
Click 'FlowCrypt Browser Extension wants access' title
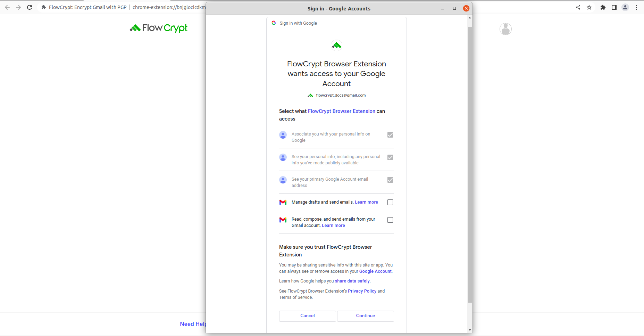pyautogui.click(x=336, y=74)
